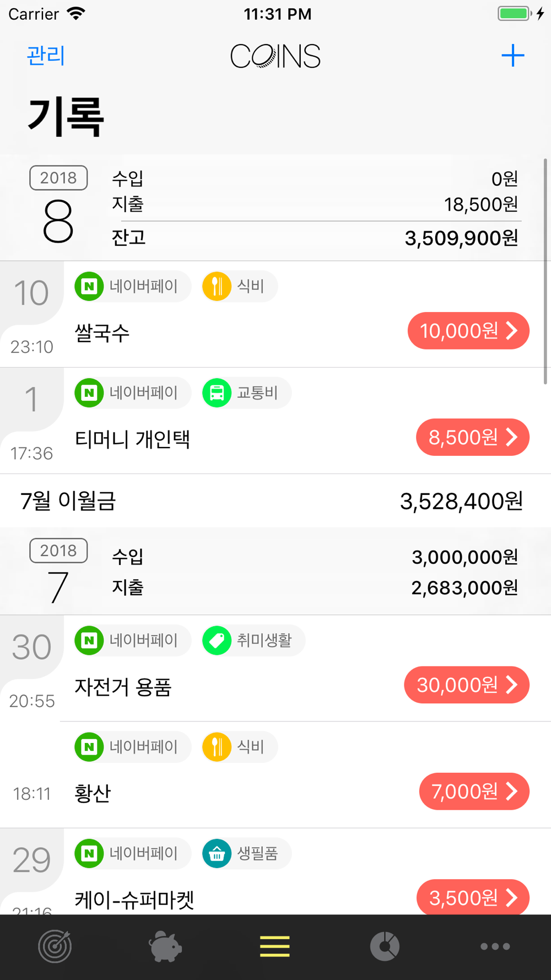
Task: Select the yellow list records tab
Action: pyautogui.click(x=275, y=946)
